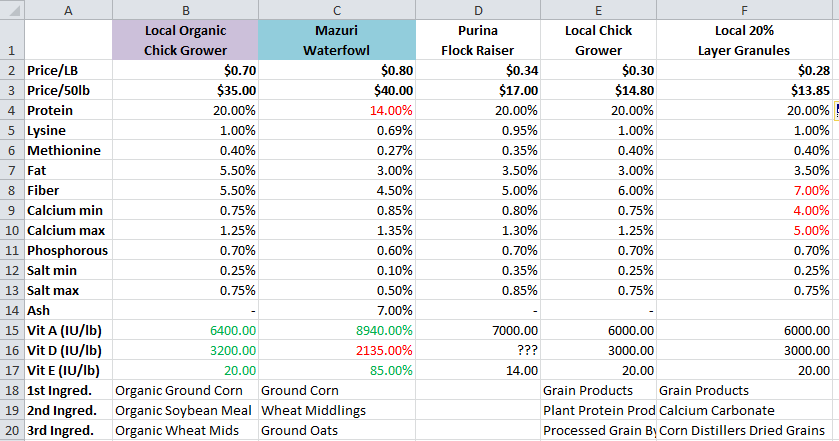Image resolution: width=839 pixels, height=441 pixels.
Task: Select the Methionine row label cell
Action: coord(68,150)
